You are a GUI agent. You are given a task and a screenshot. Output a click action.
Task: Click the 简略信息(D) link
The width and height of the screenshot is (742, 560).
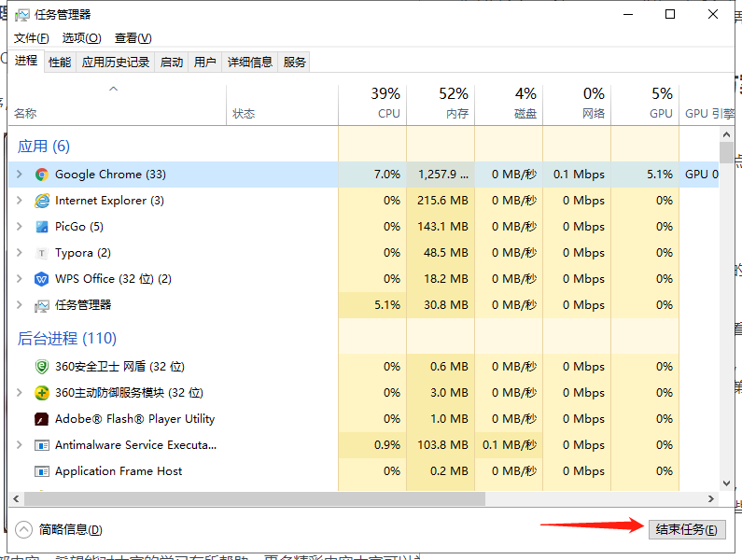[x=71, y=530]
